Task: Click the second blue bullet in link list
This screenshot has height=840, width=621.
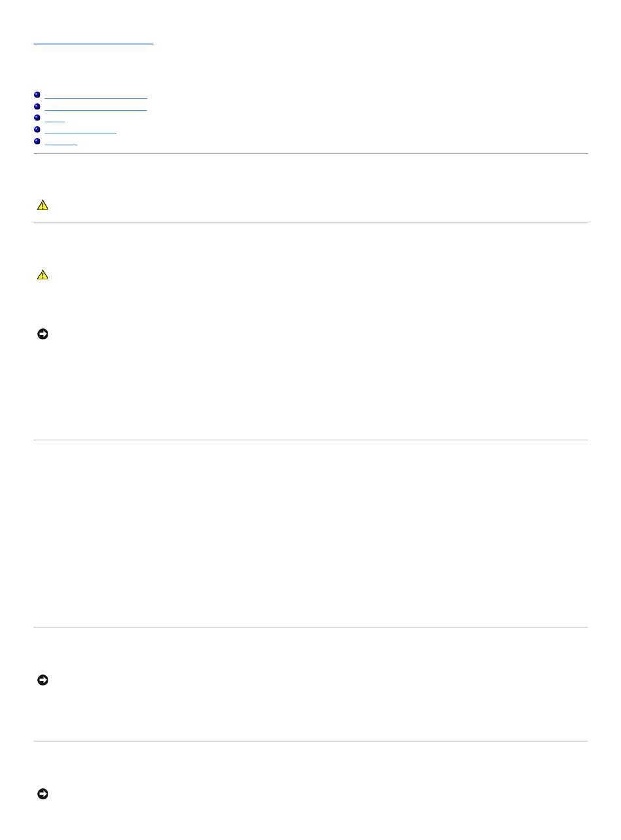Action: pos(37,107)
